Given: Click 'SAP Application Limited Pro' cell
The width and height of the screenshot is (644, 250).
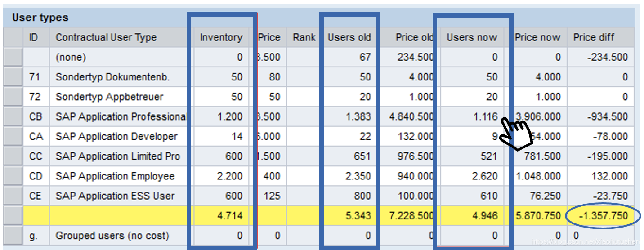Looking at the screenshot, I should (118, 156).
